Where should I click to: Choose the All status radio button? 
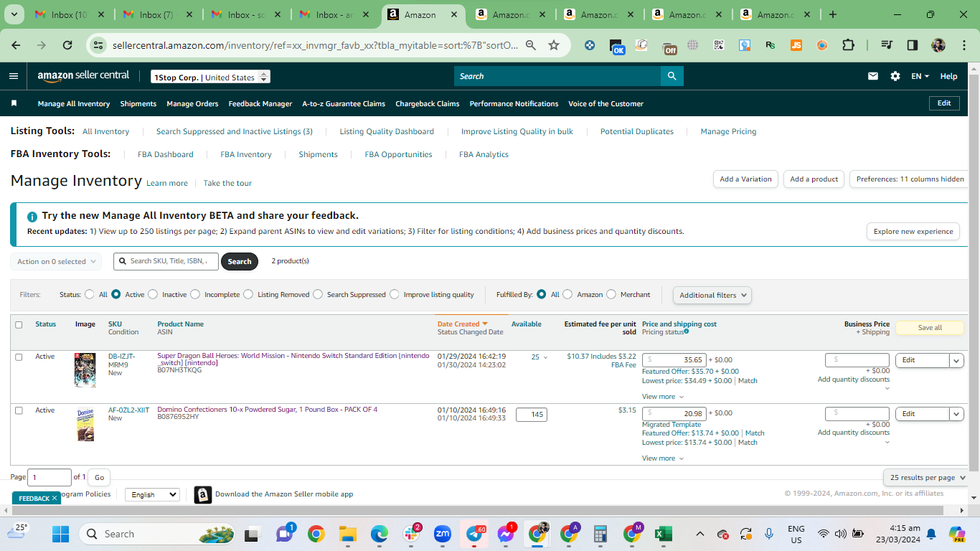(90, 294)
